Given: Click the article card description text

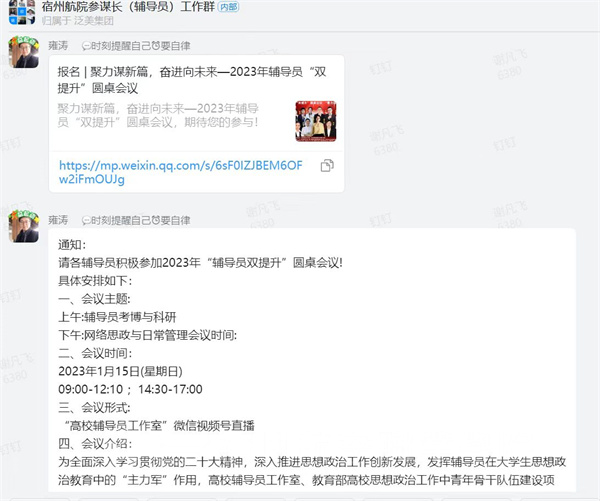Looking at the screenshot, I should (158, 115).
